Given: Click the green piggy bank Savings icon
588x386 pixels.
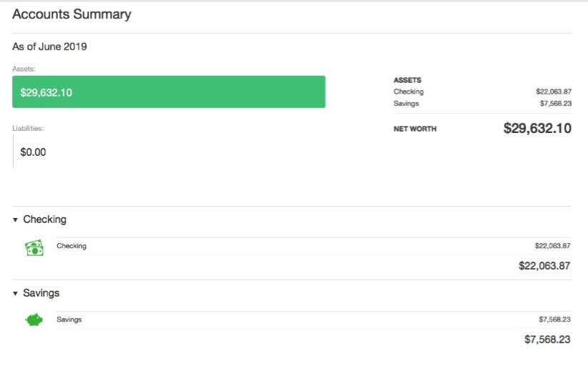Looking at the screenshot, I should 34,320.
